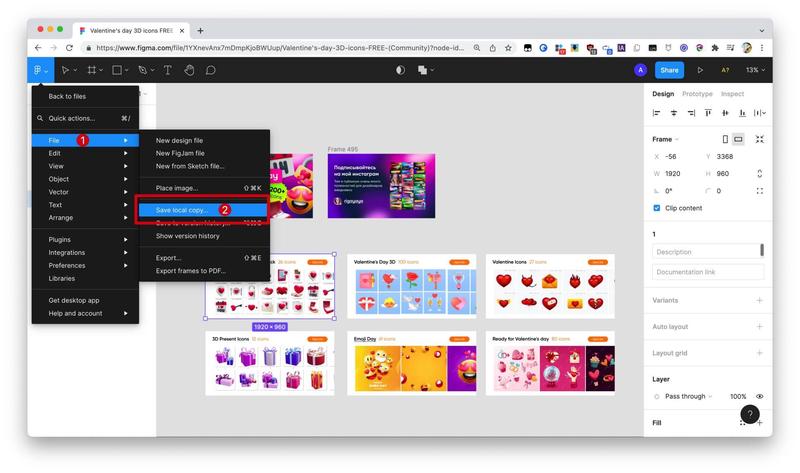
Task: Open distribute spacing dropdown
Action: (760, 113)
